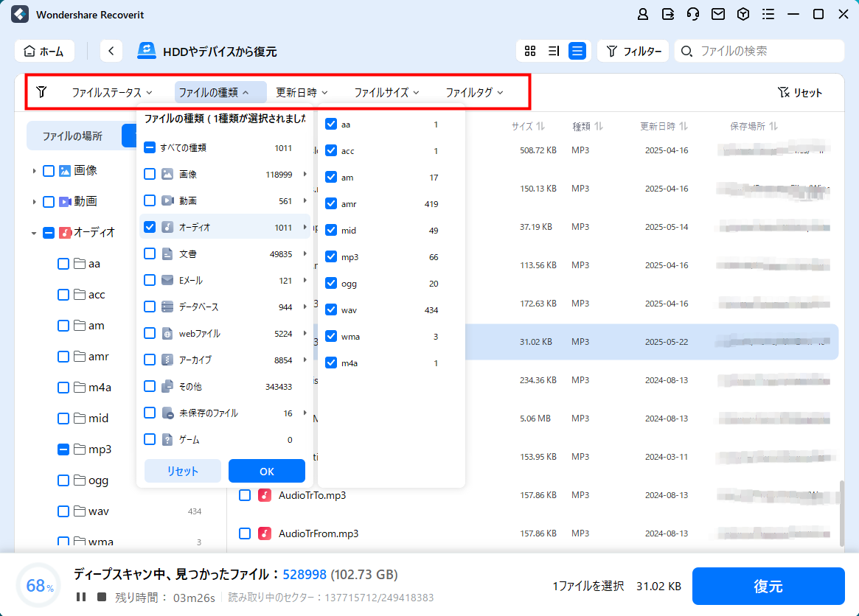This screenshot has height=616, width=859.
Task: Sort the list by 種類 column
Action: point(587,126)
